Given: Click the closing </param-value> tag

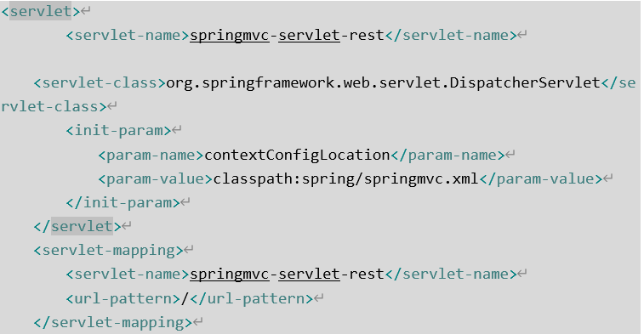Looking at the screenshot, I should coord(541,179).
